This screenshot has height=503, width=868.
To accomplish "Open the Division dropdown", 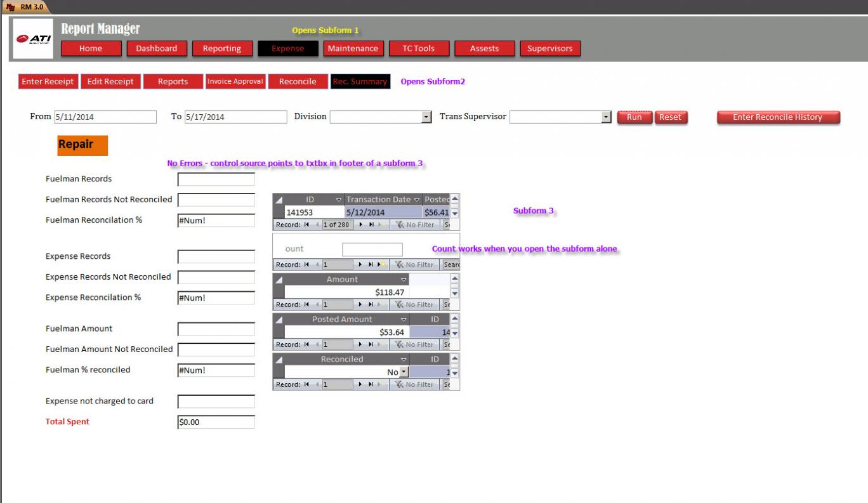I will coord(426,117).
